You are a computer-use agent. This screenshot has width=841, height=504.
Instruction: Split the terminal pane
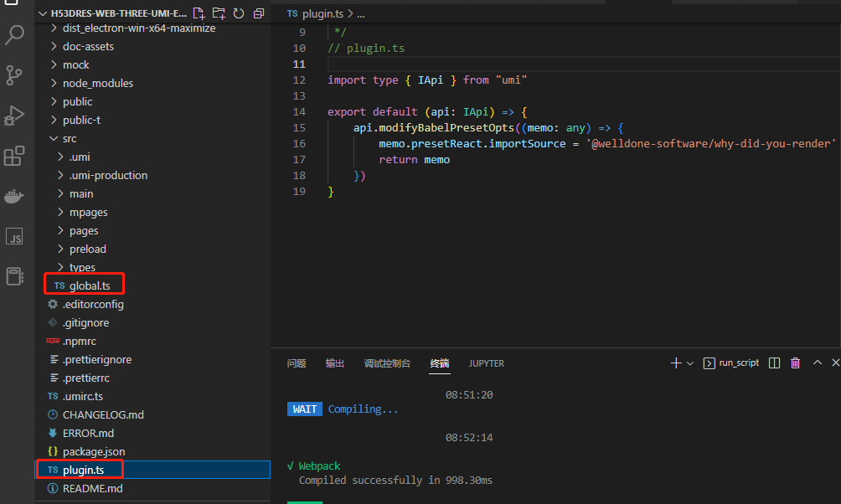click(774, 362)
